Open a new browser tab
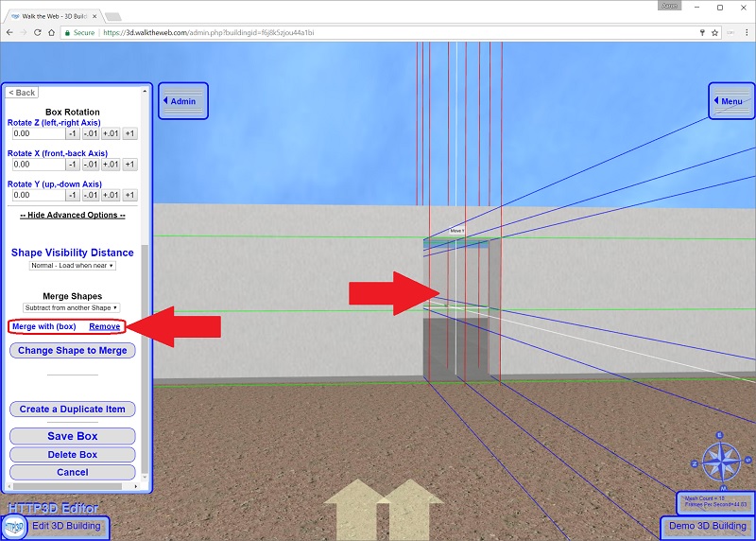The height and width of the screenshot is (541, 756). tap(112, 16)
